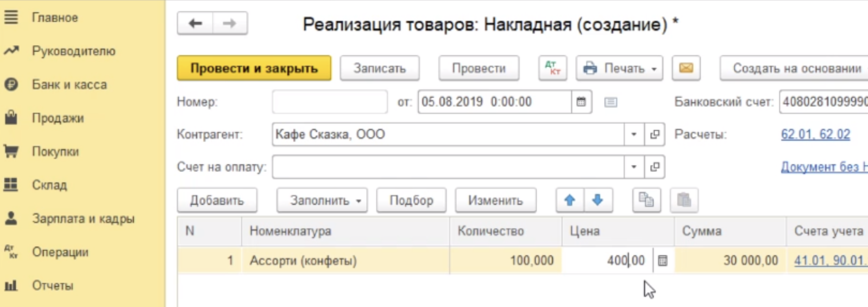Go to Банк и касса section

pos(68,85)
